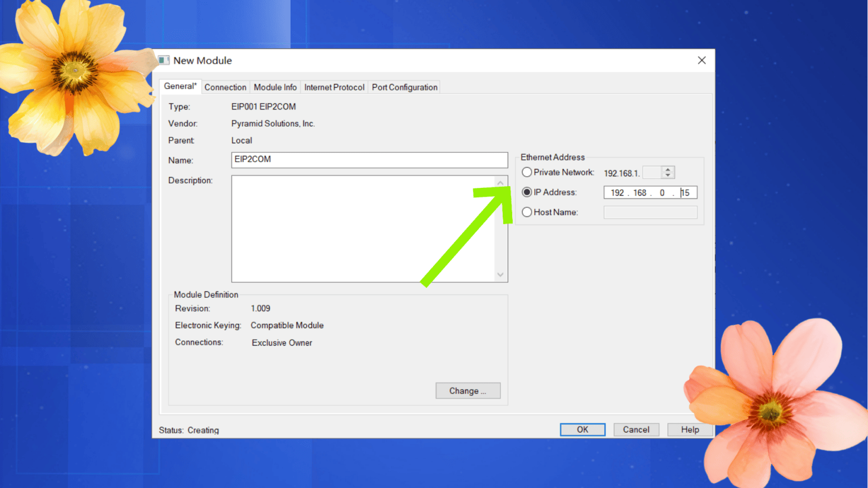The height and width of the screenshot is (488, 868).
Task: Click the Connections value Exclusive Owner
Action: (x=282, y=343)
